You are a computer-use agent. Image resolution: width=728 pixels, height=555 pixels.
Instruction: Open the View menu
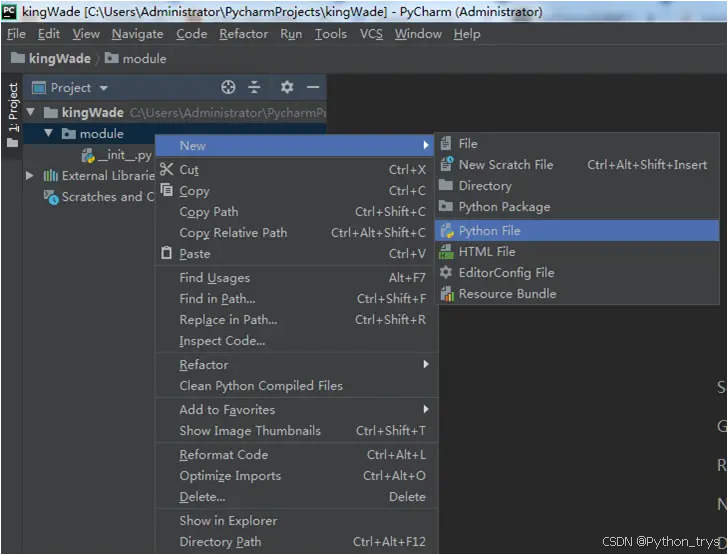[x=86, y=34]
